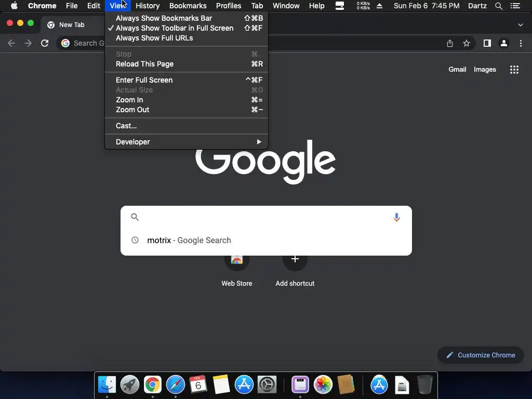Select Zoom Out from View menu
Image resolution: width=532 pixels, height=399 pixels.
point(187,110)
